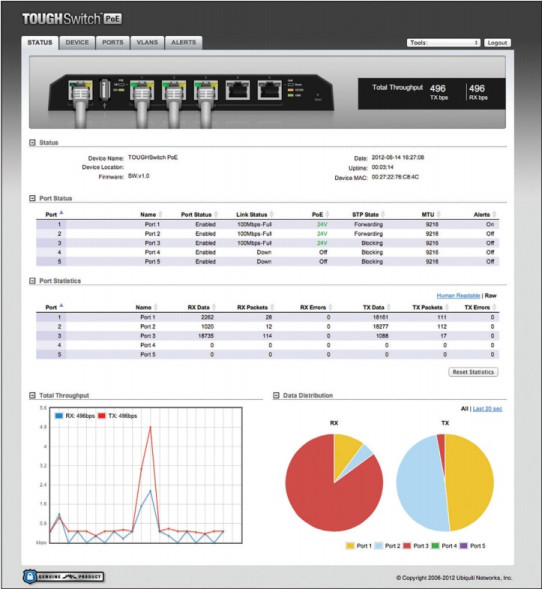Click the USB port on switch image

point(105,90)
